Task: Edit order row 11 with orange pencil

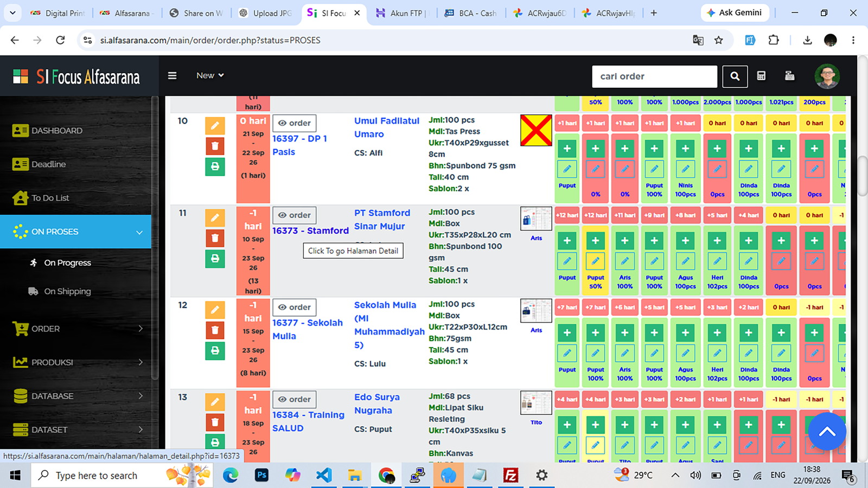Action: [215, 218]
